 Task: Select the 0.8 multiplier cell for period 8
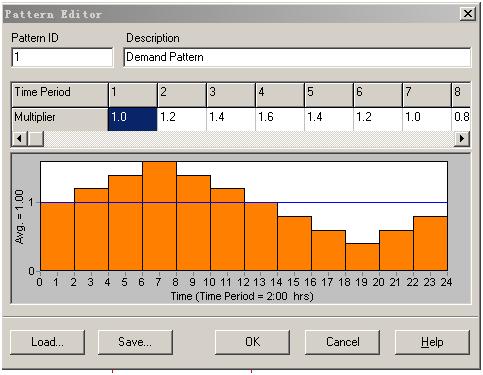coord(461,119)
